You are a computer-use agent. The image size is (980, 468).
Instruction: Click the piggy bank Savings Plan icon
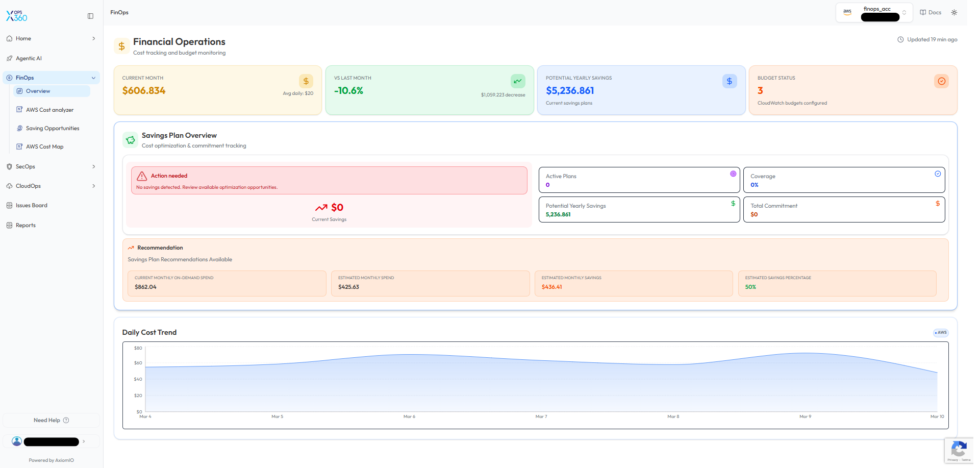131,140
